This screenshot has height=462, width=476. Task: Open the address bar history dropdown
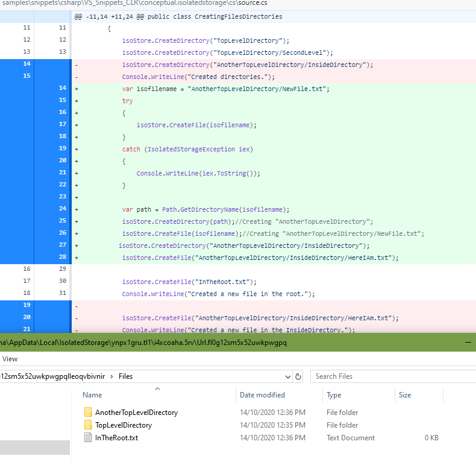(288, 377)
